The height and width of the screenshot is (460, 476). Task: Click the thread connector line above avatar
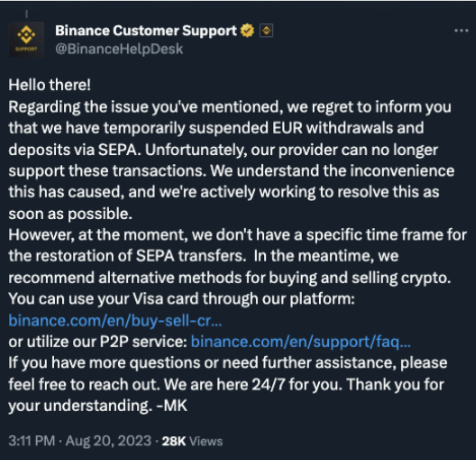tap(27, 14)
